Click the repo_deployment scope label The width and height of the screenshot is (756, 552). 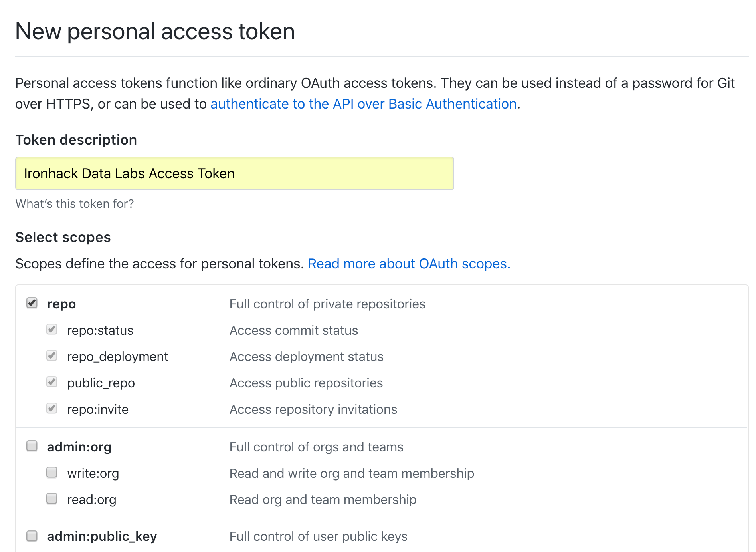[117, 357]
